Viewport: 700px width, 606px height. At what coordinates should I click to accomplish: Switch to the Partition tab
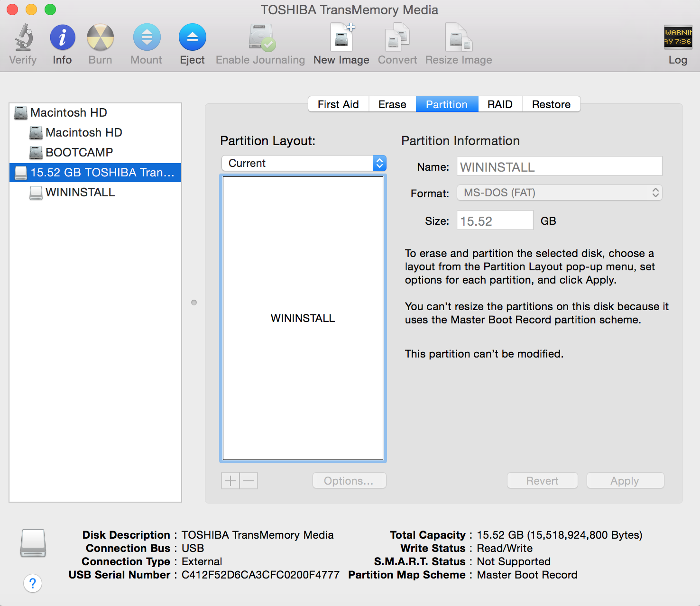[447, 104]
